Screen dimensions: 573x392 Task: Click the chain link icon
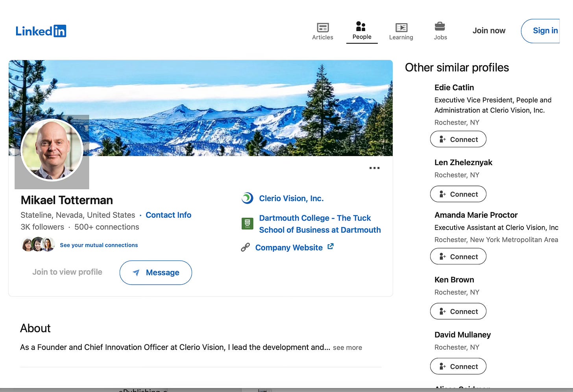246,247
